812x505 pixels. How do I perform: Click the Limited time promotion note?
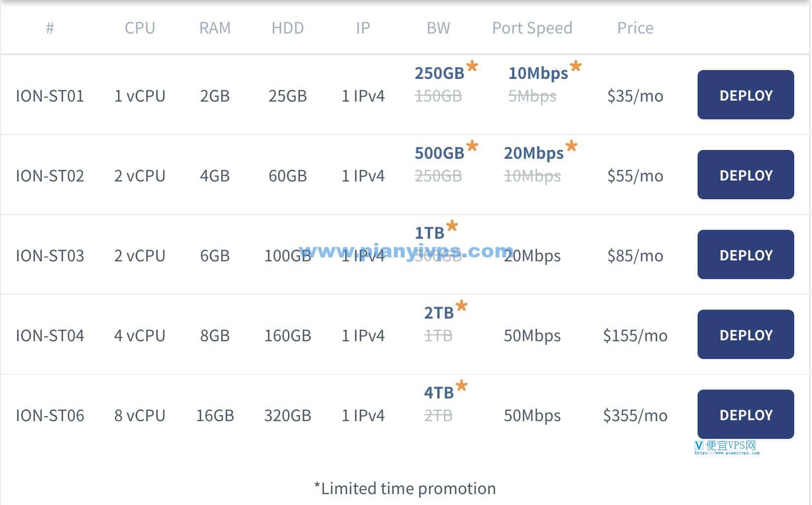click(x=405, y=488)
